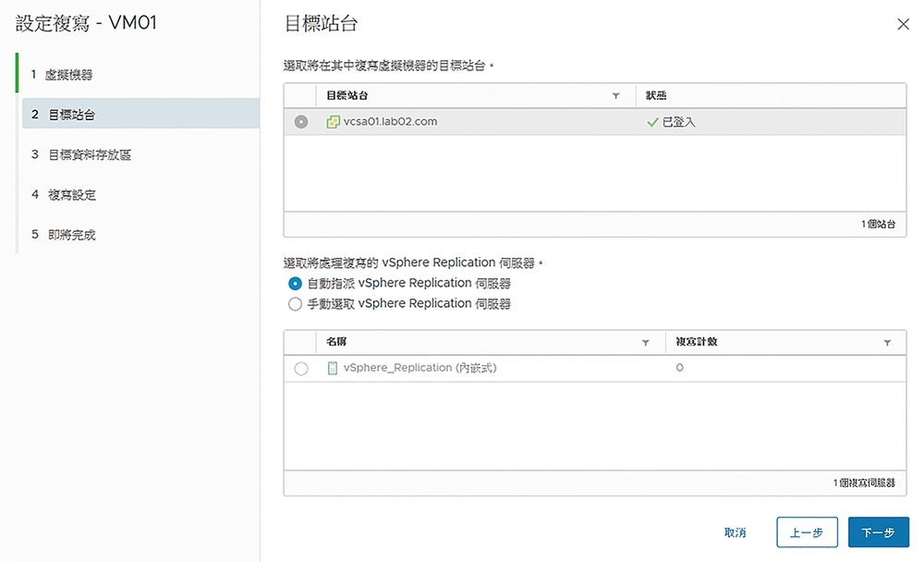This screenshot has height=562, width=924.
Task: Choose 自動指派 vSphere Replication 伺服器 option
Action: [x=295, y=284]
